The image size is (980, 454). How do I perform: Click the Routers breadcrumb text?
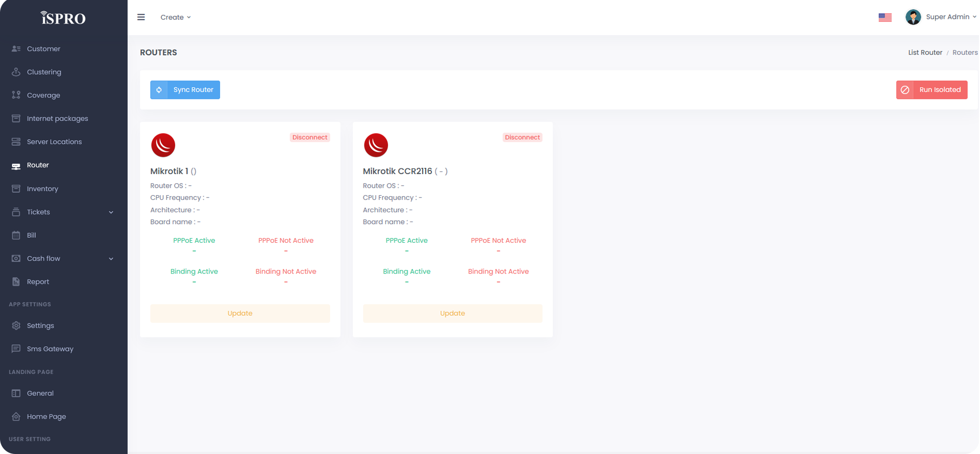(x=965, y=53)
